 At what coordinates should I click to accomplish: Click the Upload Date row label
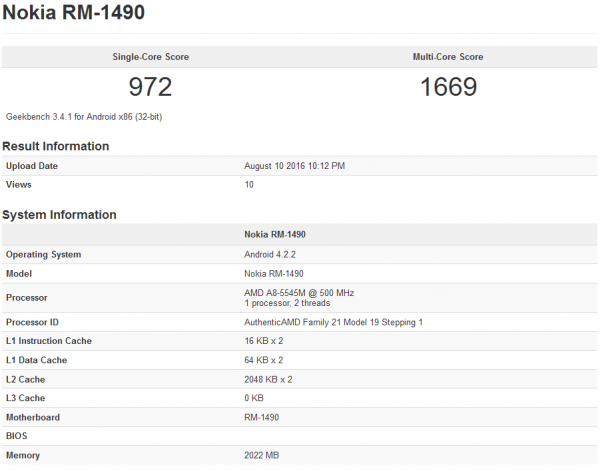coord(32,166)
